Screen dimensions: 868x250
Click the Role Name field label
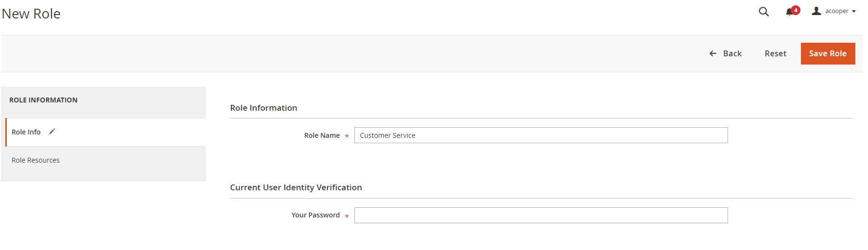322,135
